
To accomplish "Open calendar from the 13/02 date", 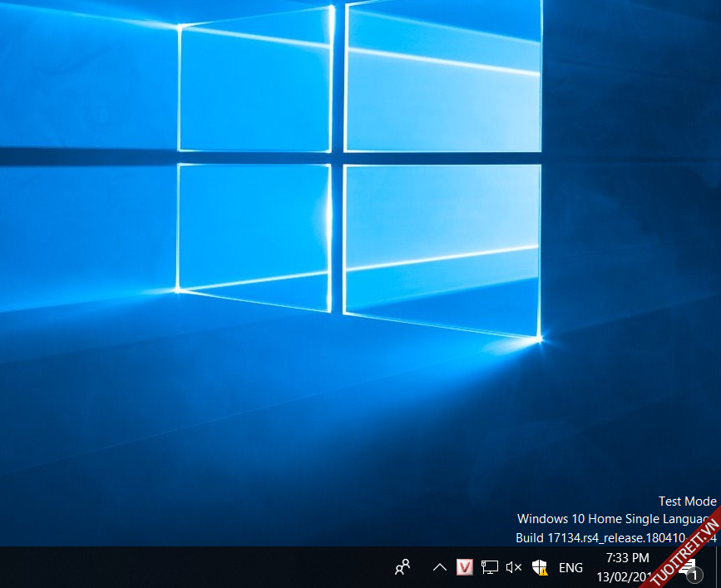I will pyautogui.click(x=622, y=576).
